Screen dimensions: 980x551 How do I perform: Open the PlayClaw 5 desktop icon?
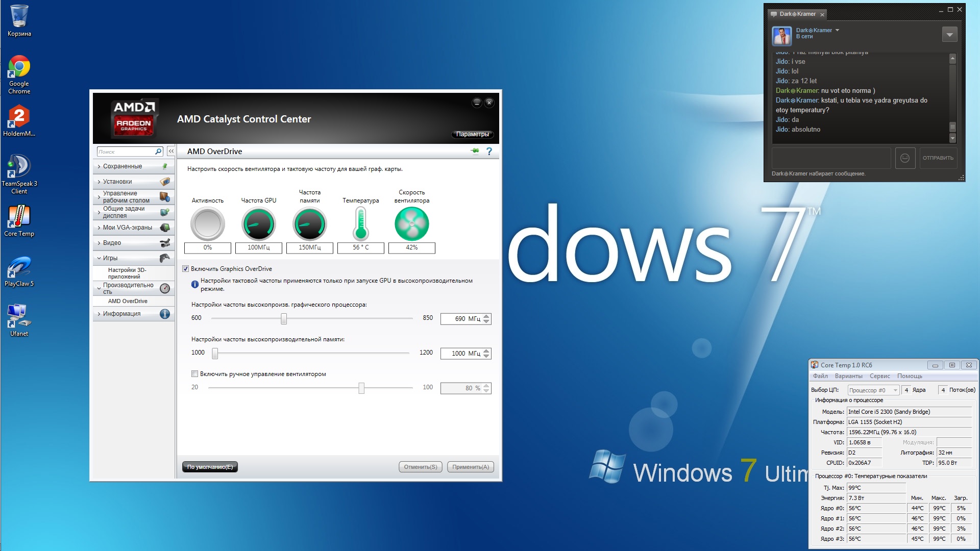19,271
